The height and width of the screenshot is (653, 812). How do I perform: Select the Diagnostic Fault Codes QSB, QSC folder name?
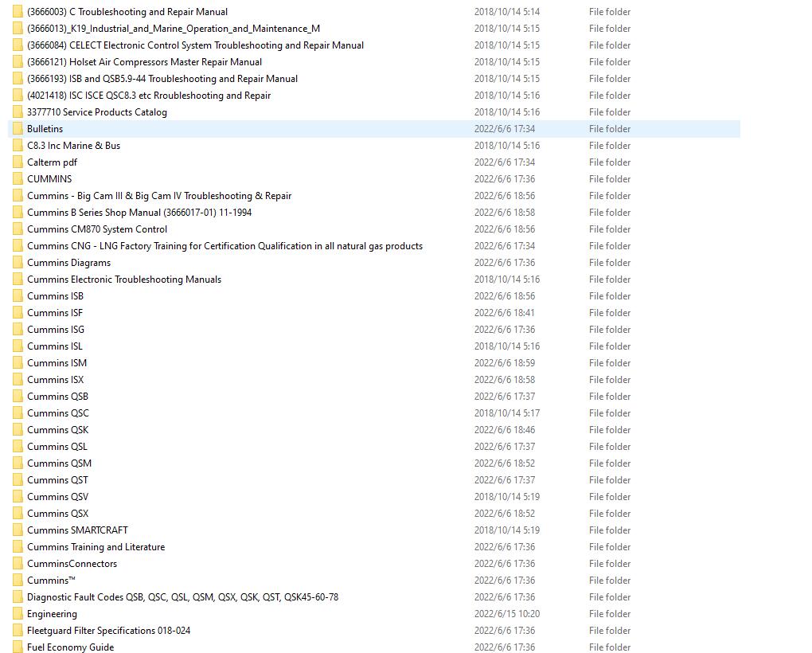(183, 597)
